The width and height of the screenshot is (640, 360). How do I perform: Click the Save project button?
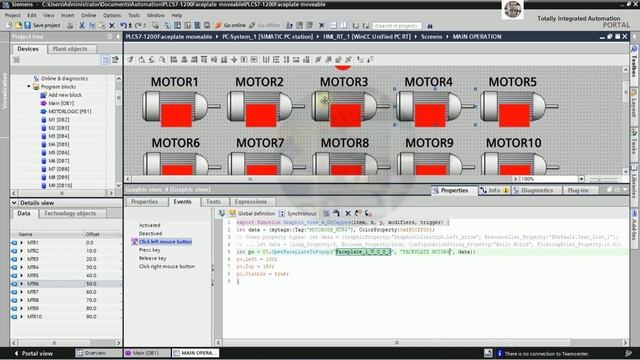tap(42, 25)
